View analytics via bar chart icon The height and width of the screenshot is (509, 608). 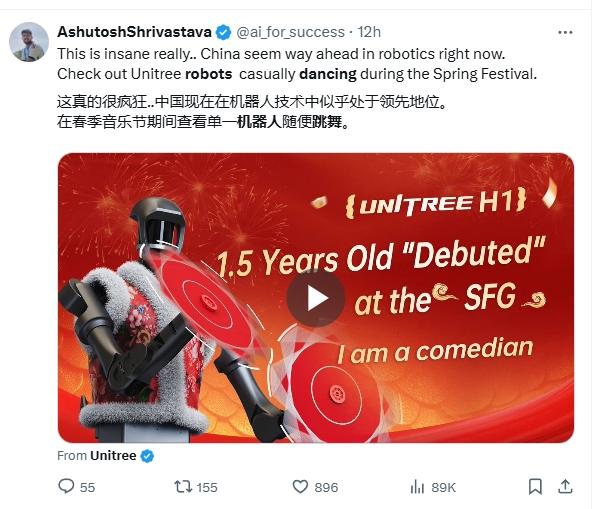coord(417,487)
